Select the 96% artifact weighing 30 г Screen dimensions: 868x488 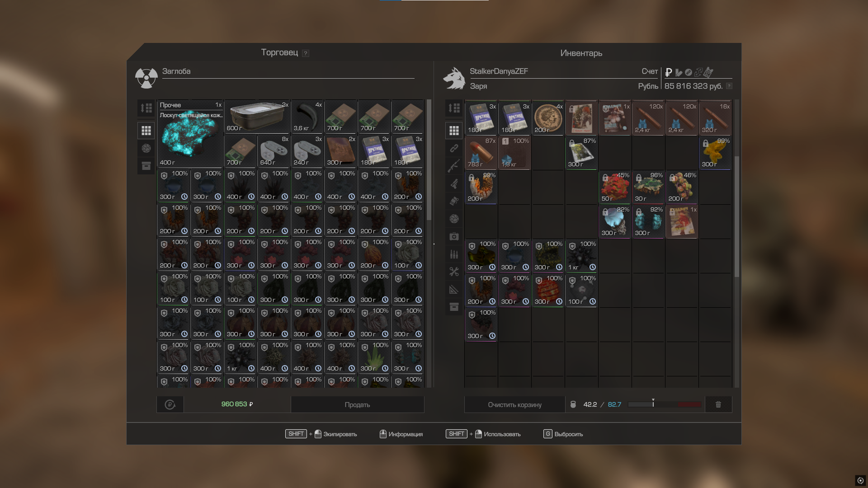[648, 187]
